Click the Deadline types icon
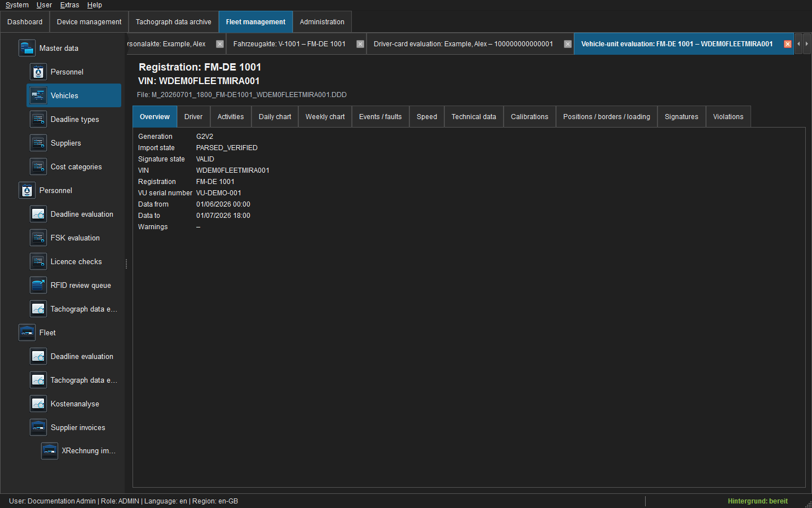 (x=38, y=119)
